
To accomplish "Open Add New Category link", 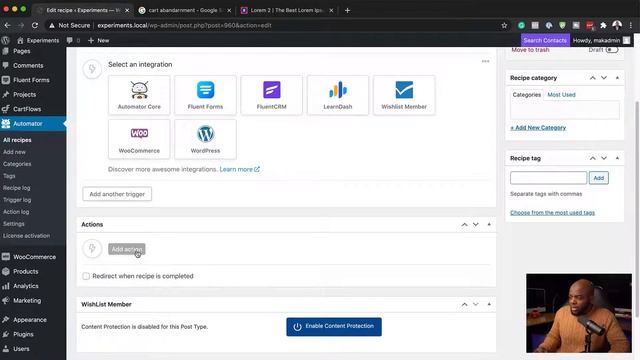I will (538, 128).
